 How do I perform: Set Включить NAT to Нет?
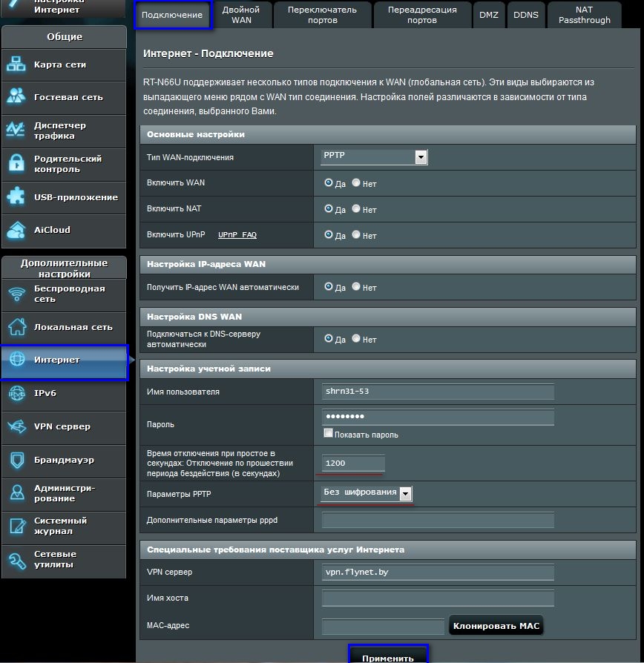pos(356,208)
